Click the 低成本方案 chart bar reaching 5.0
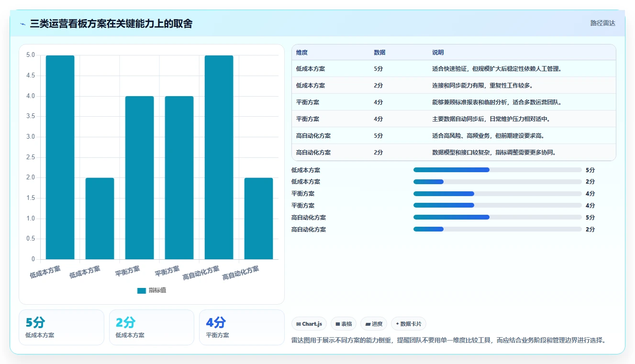 tap(60, 157)
